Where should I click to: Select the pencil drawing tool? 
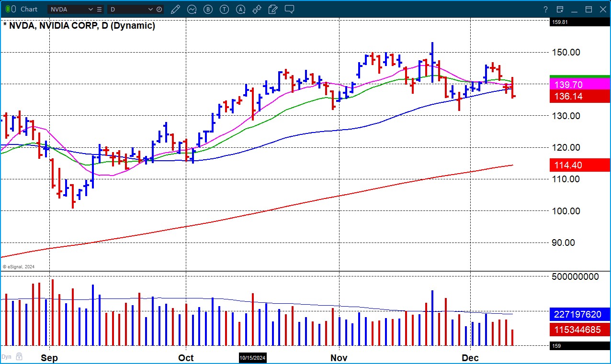click(x=175, y=9)
